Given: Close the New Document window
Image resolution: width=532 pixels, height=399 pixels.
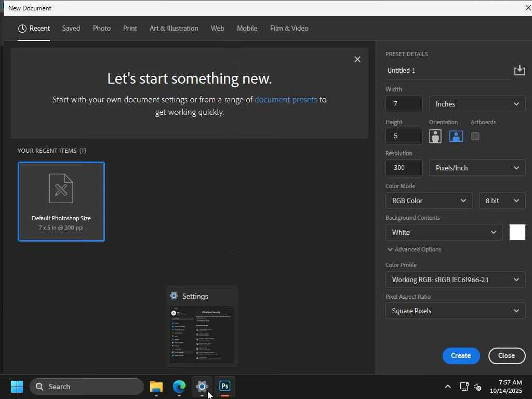Looking at the screenshot, I should [x=528, y=8].
